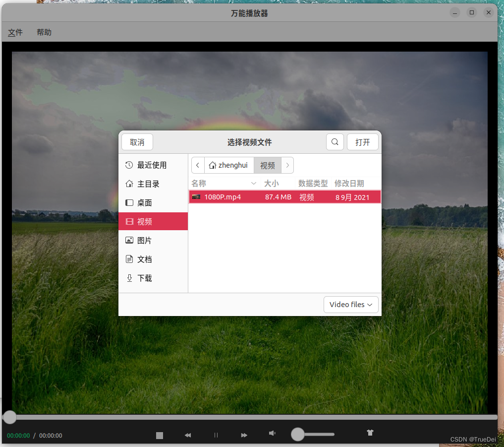
Task: Open search in the file chooser dialog
Action: coord(335,142)
